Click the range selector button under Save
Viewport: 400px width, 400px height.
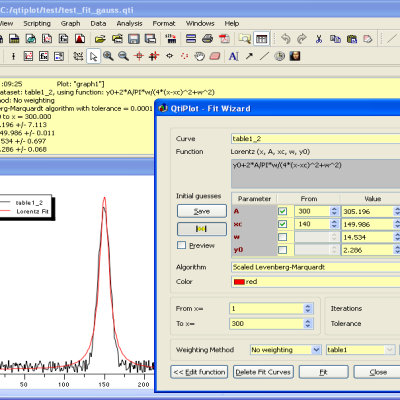click(x=202, y=229)
